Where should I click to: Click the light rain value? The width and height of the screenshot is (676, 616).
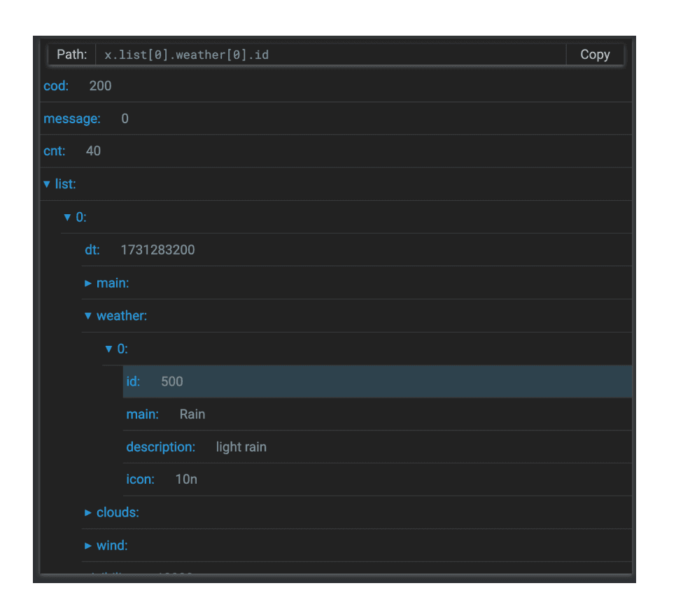click(241, 447)
